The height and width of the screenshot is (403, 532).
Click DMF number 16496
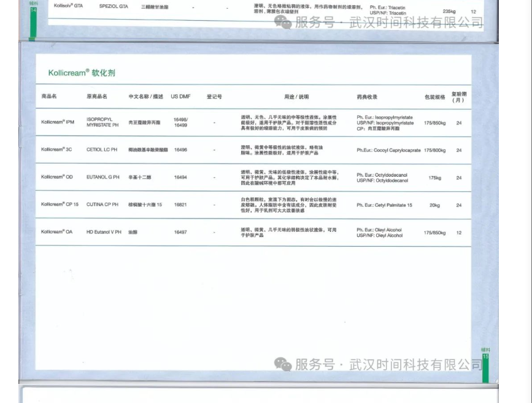coord(180,150)
